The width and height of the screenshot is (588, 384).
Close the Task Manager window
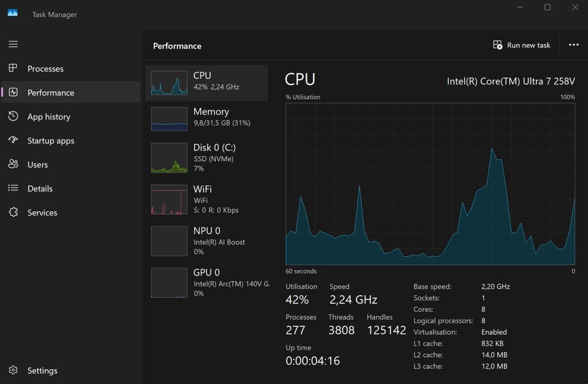[x=575, y=7]
